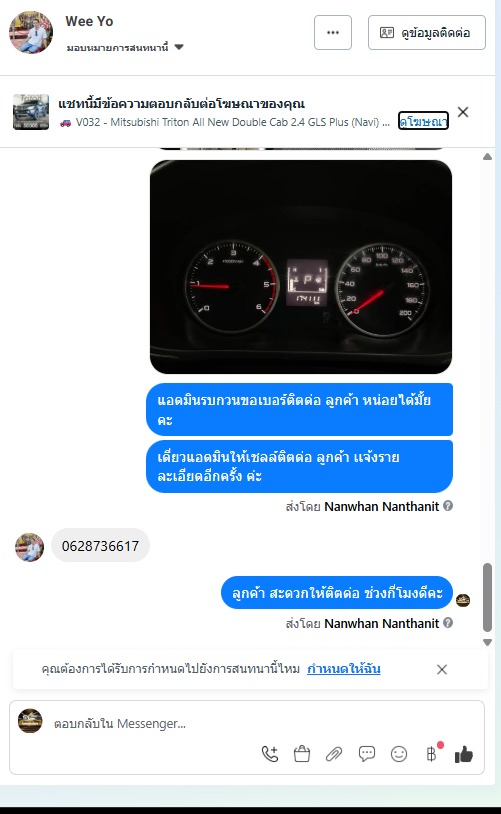Open saved replies speech bubble icon
The image size is (501, 814).
[x=367, y=754]
